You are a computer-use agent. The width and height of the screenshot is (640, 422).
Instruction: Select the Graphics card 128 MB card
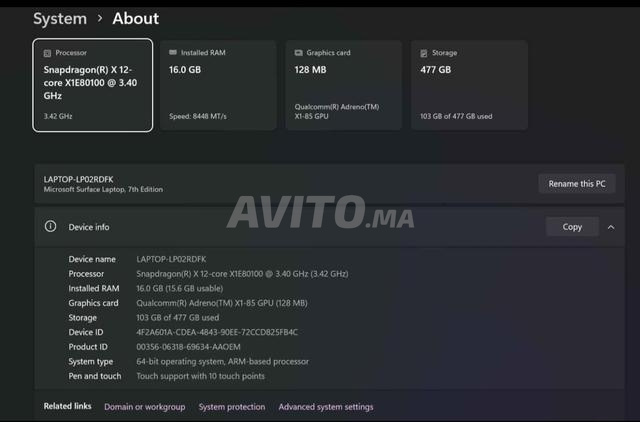(x=344, y=85)
